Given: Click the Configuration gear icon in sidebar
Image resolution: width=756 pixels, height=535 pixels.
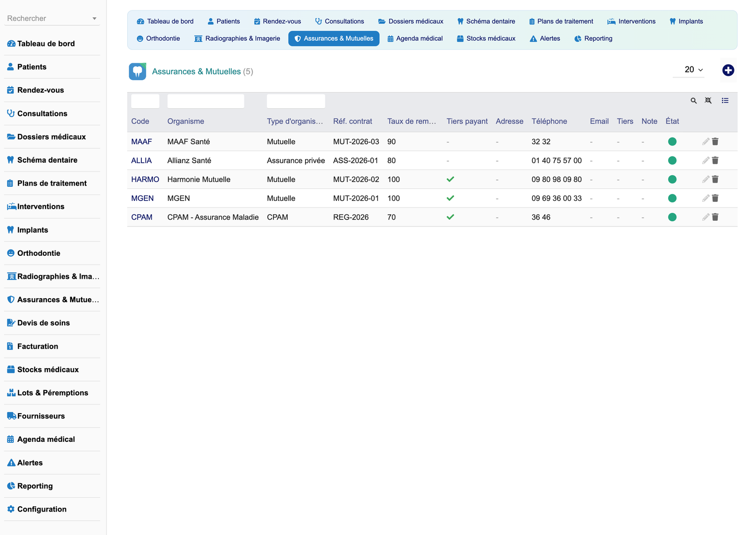Looking at the screenshot, I should point(10,509).
